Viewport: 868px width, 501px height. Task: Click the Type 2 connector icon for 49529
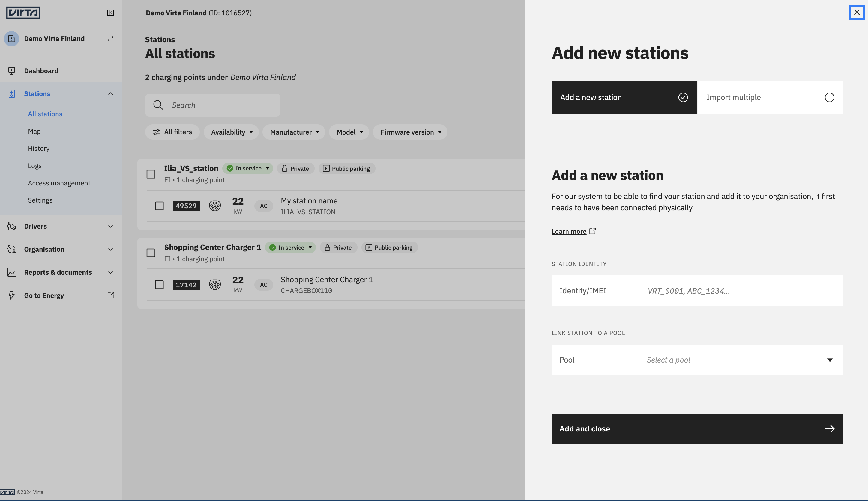click(214, 206)
